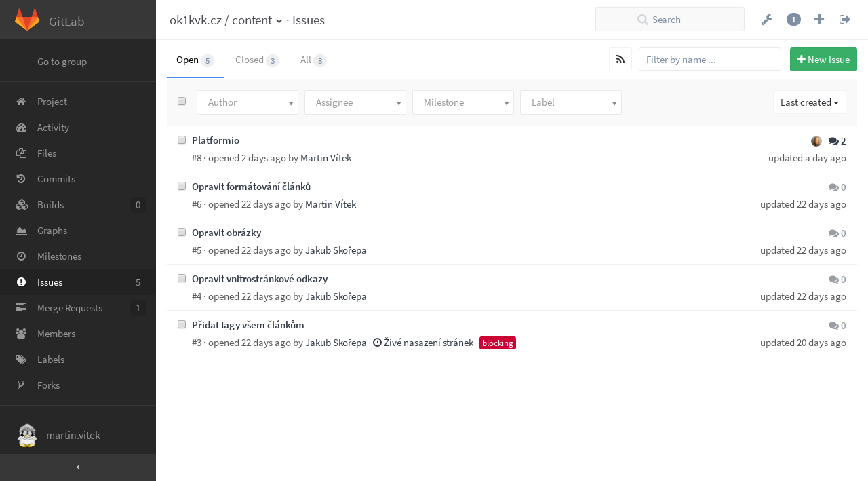Screen dimensions: 868x481
Task: Open the Merge Requests icon
Action: coord(21,308)
